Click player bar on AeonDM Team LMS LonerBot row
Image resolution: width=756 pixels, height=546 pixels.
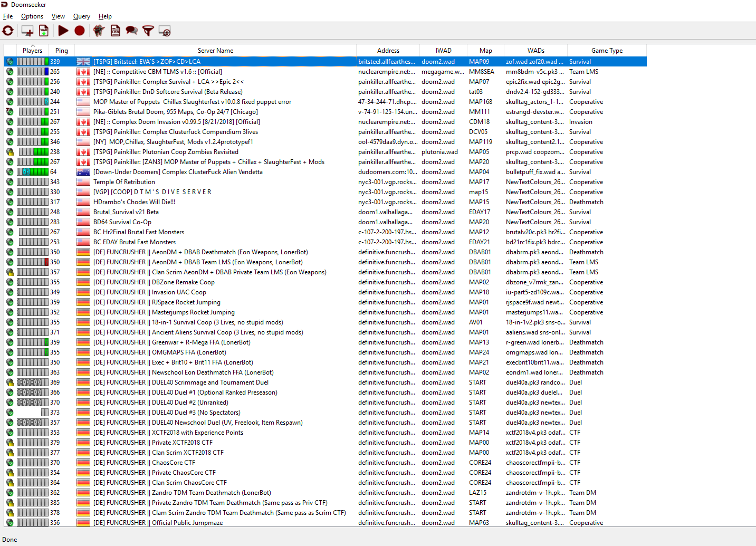pos(33,262)
